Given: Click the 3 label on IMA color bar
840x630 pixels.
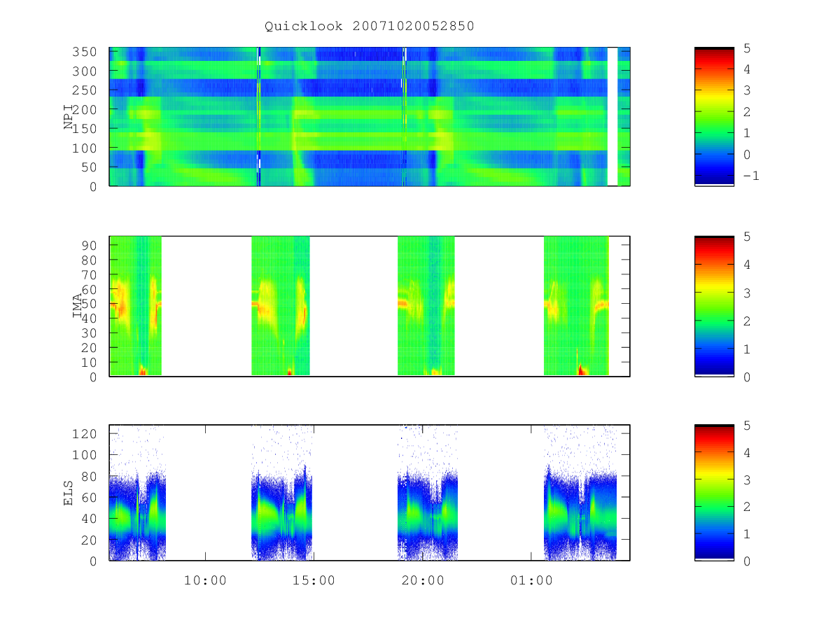Looking at the screenshot, I should (746, 293).
